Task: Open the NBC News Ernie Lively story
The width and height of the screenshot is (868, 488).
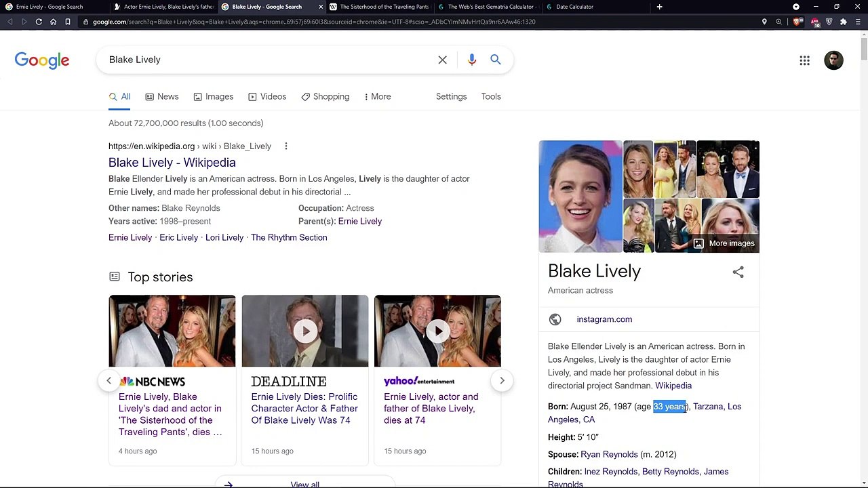Action: coord(170,414)
